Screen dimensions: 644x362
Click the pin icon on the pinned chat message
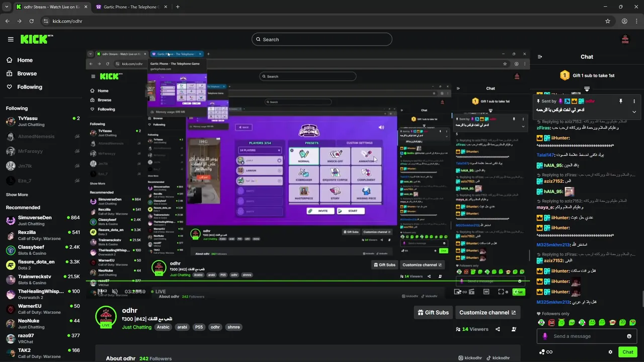pyautogui.click(x=621, y=101)
